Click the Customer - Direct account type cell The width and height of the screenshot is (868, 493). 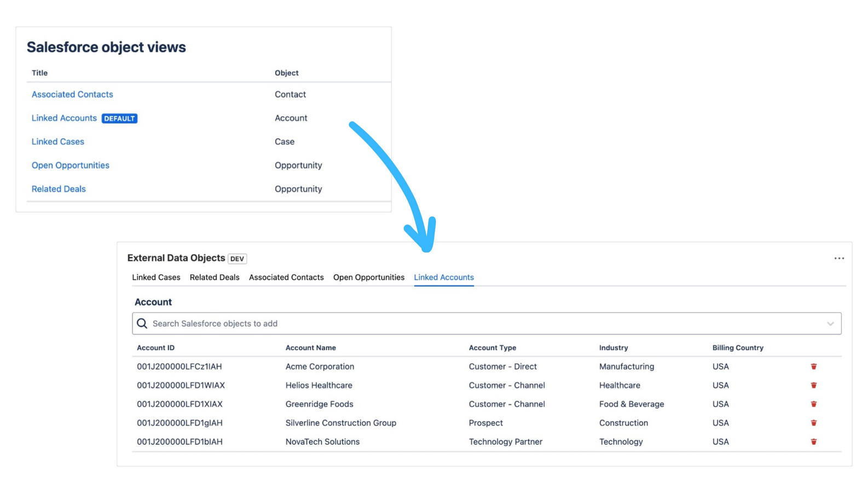[503, 366]
